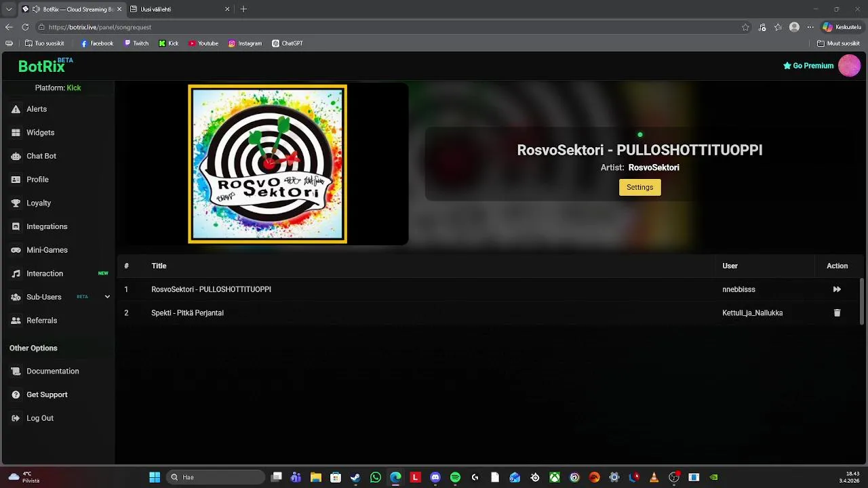Reload the current page

[25, 27]
